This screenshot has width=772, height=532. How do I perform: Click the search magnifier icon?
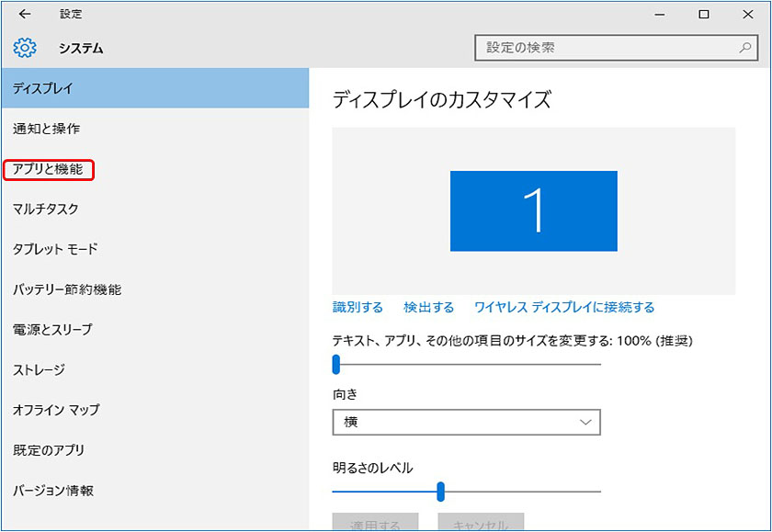pyautogui.click(x=745, y=48)
